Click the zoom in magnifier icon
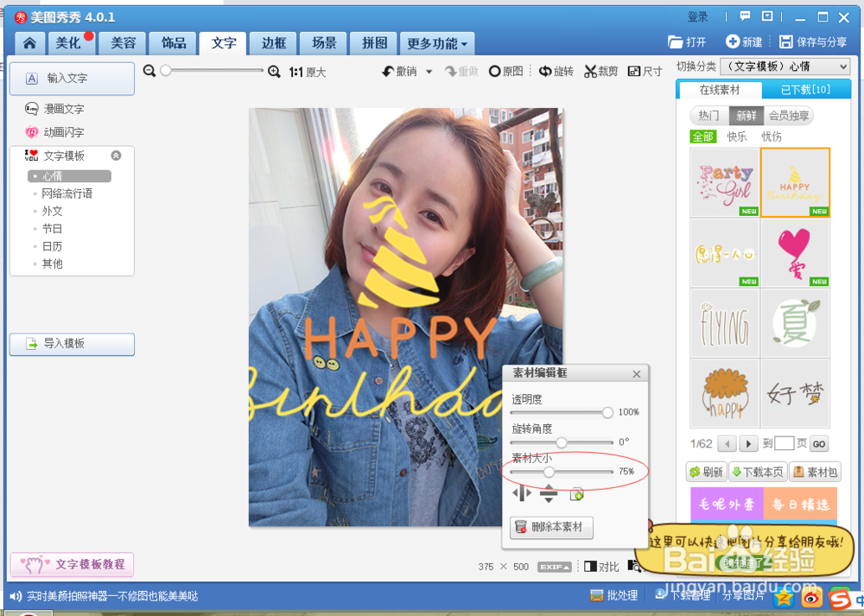Screen dimensions: 864x616 [274, 72]
